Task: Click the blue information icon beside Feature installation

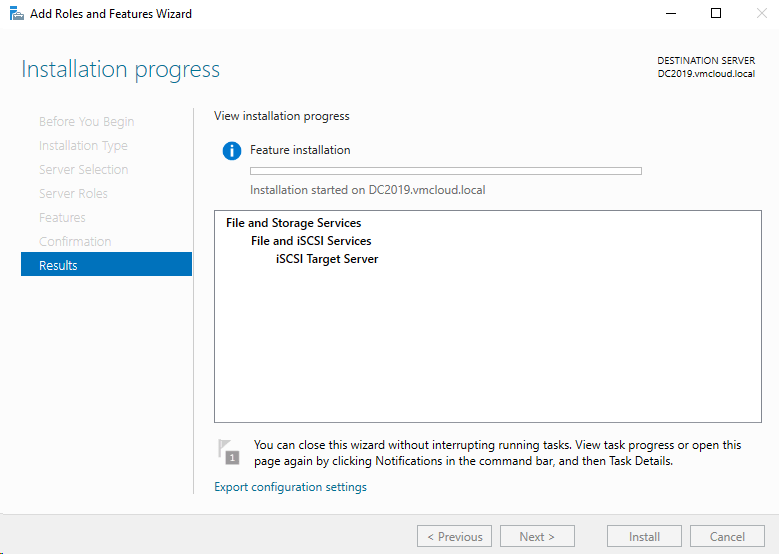Action: pos(232,151)
